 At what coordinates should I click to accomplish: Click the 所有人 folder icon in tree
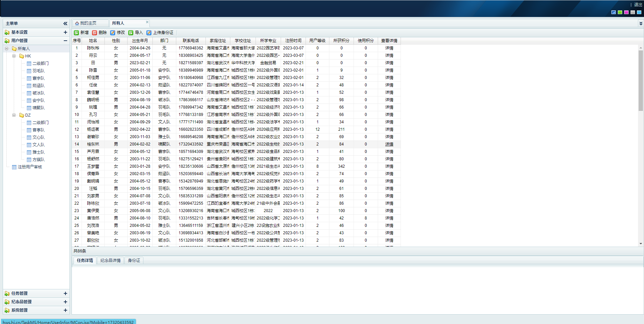pos(14,49)
